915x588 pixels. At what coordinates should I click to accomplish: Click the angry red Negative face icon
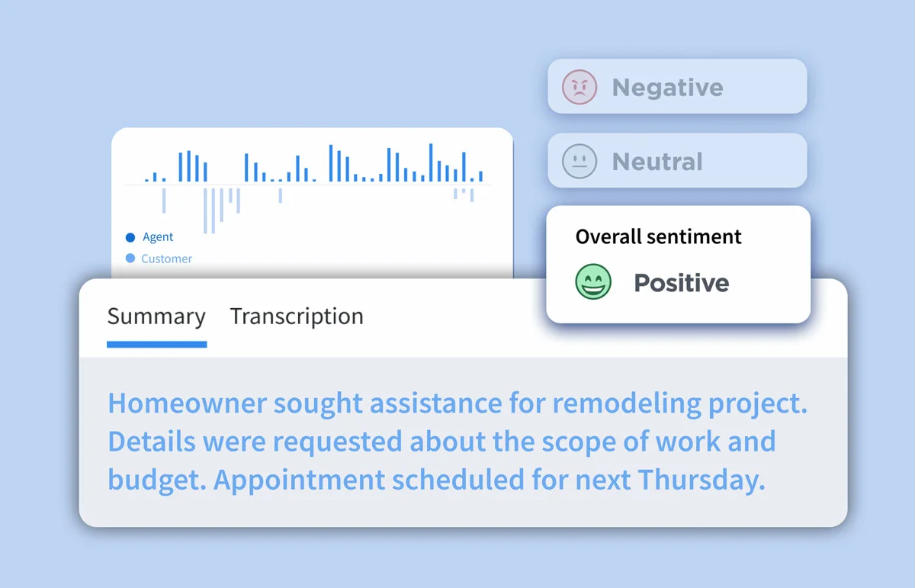tap(579, 87)
